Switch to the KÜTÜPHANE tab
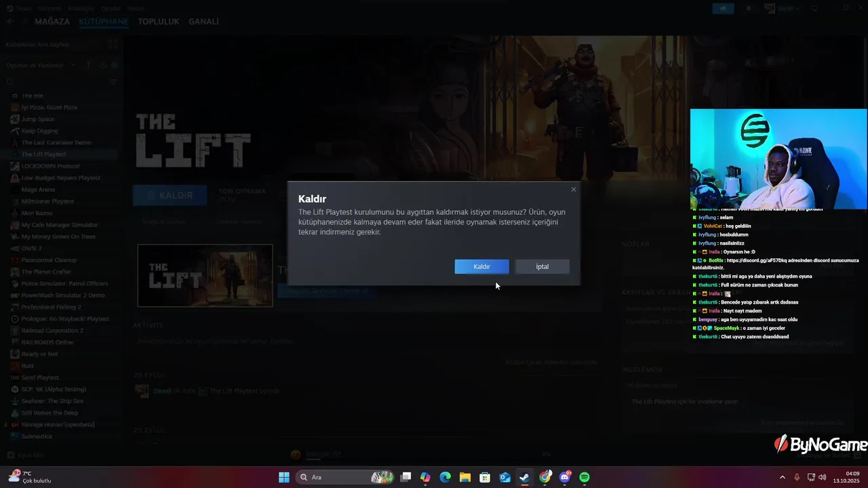This screenshot has width=868, height=488. pos(103,22)
